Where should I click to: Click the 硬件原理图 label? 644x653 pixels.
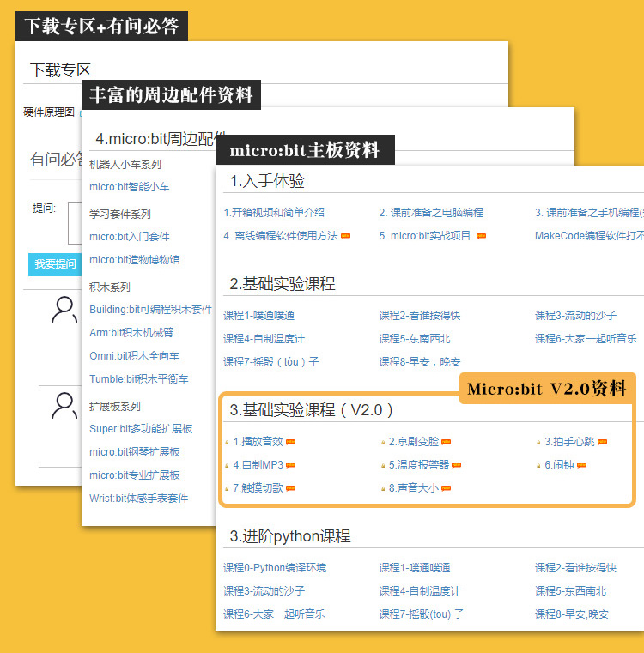click(x=49, y=112)
